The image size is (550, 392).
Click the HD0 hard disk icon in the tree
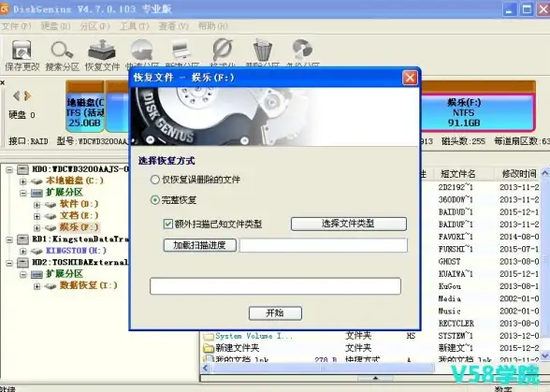[22, 170]
